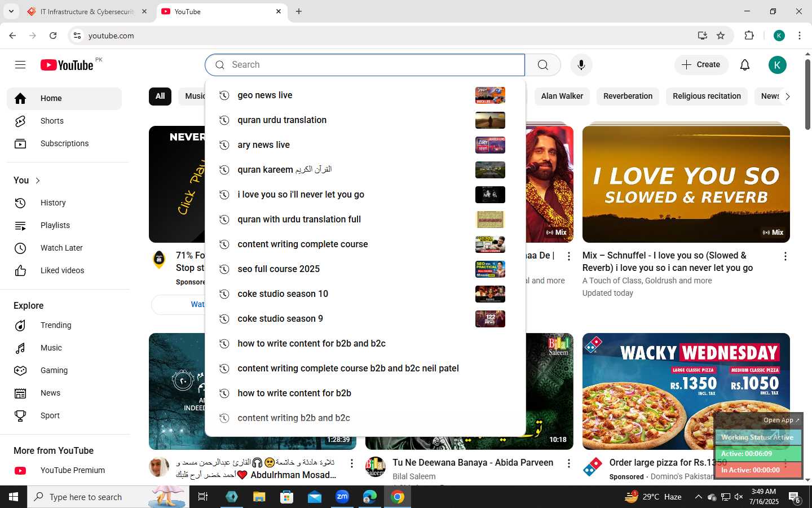Screen dimensions: 812x508
Task: Open the Wacky Wednesday pizza ad thumbnail
Action: pos(686,391)
